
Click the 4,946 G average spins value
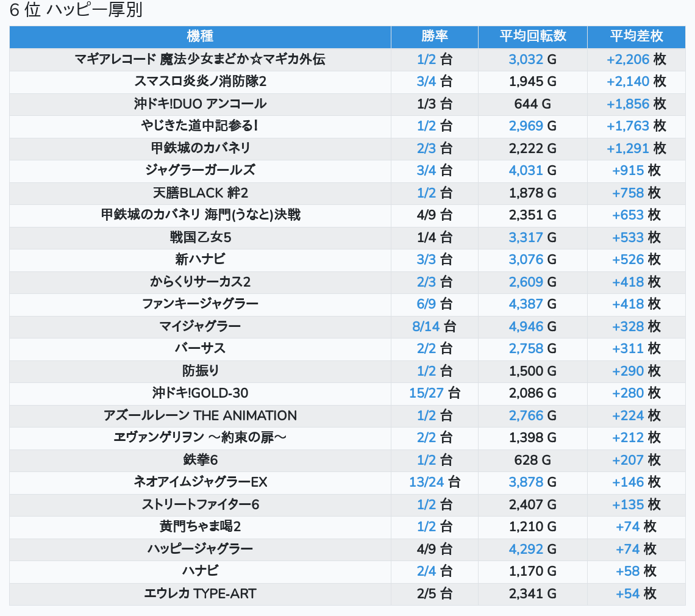pyautogui.click(x=532, y=326)
